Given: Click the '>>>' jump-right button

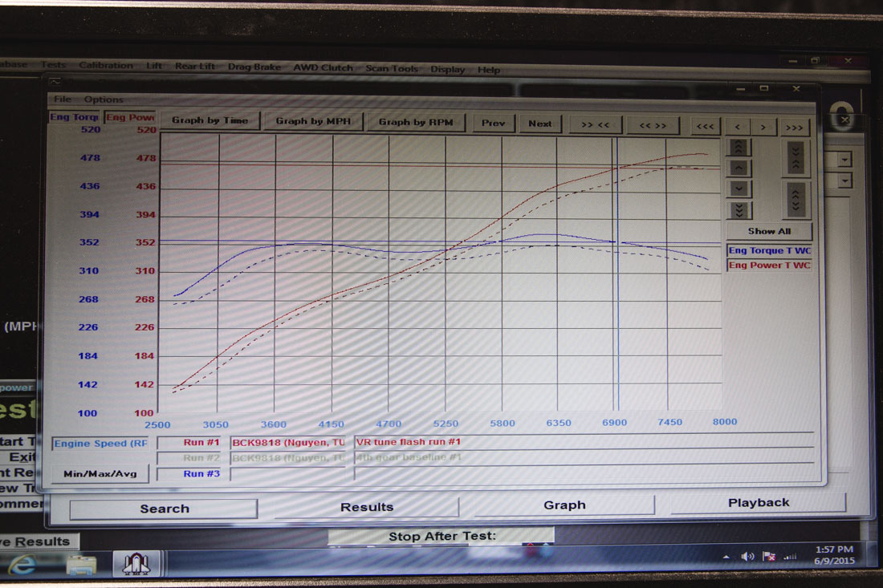Looking at the screenshot, I should coord(794,127).
